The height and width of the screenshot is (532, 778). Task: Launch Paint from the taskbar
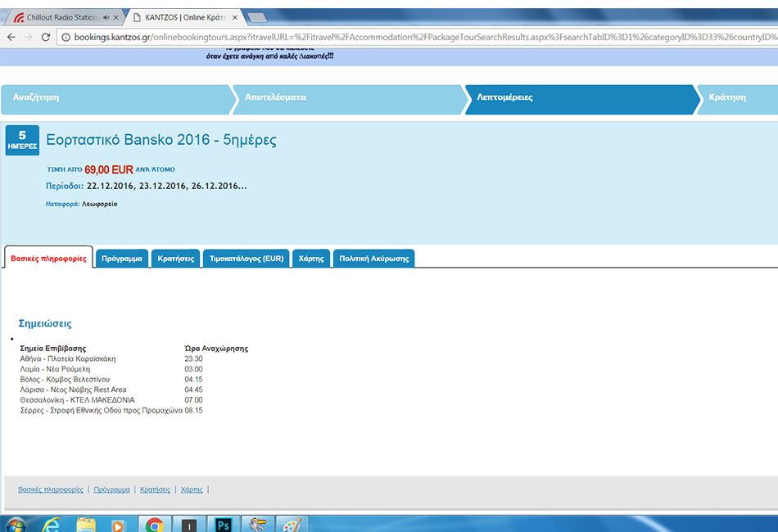coord(292,525)
